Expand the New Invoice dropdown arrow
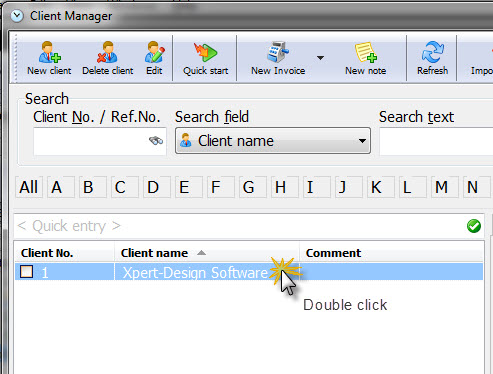The width and height of the screenshot is (493, 374). pos(320,58)
